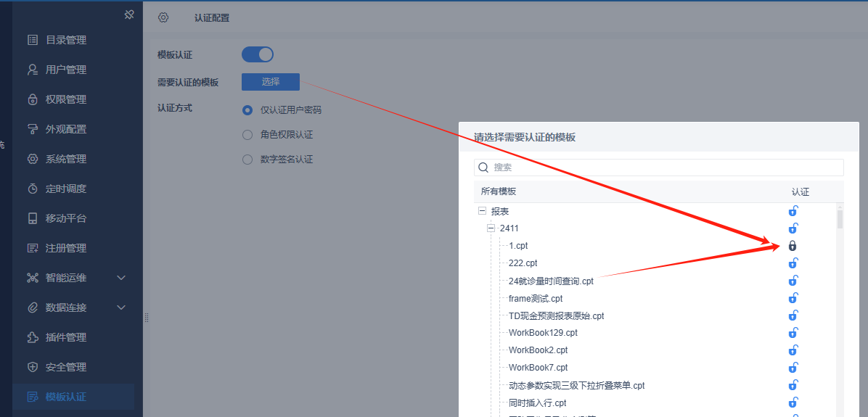
Task: Click the 选择 button
Action: click(271, 82)
